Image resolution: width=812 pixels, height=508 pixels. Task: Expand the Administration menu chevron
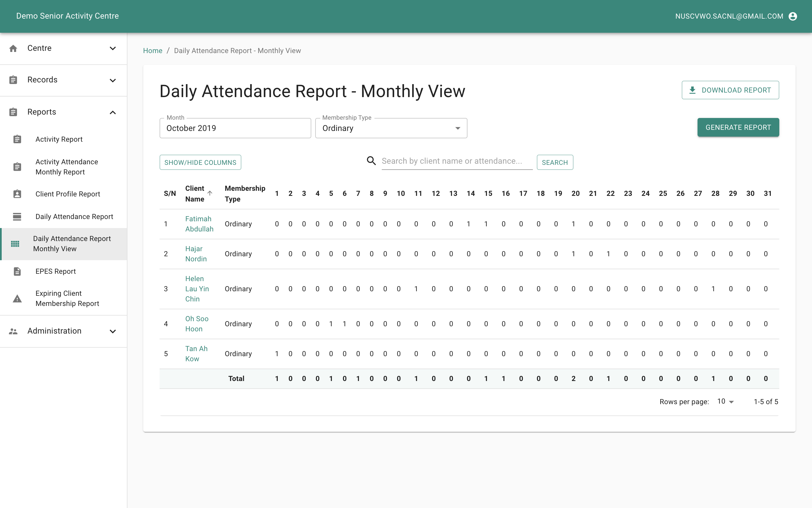(x=113, y=331)
